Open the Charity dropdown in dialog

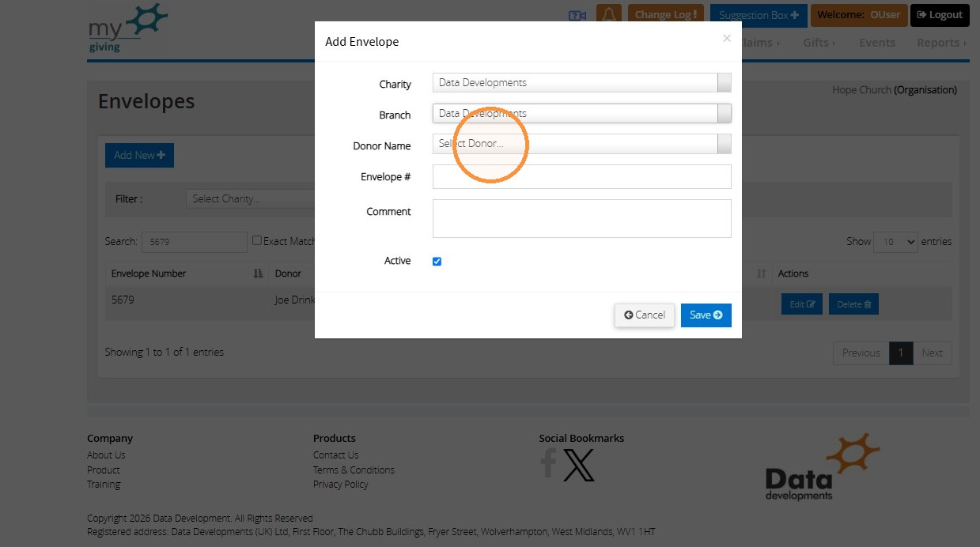pos(581,82)
